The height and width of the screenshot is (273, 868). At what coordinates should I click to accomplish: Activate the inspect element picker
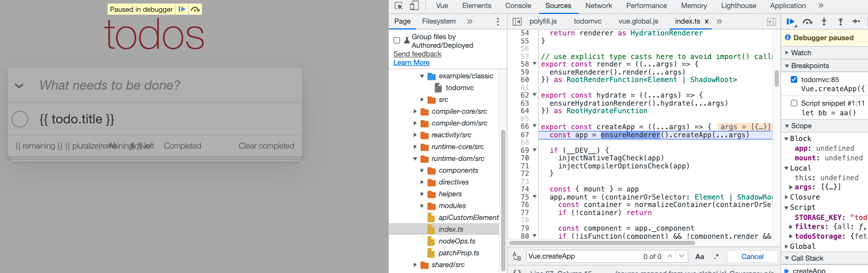(399, 6)
